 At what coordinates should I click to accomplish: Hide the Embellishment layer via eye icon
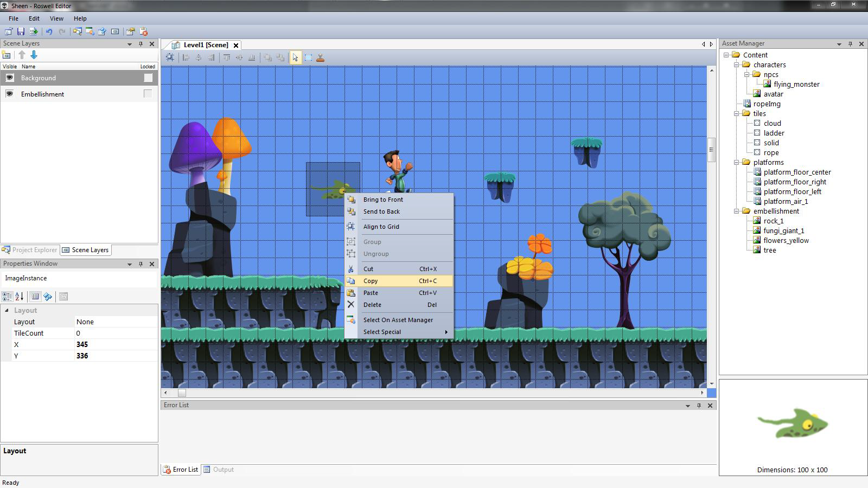coord(9,94)
